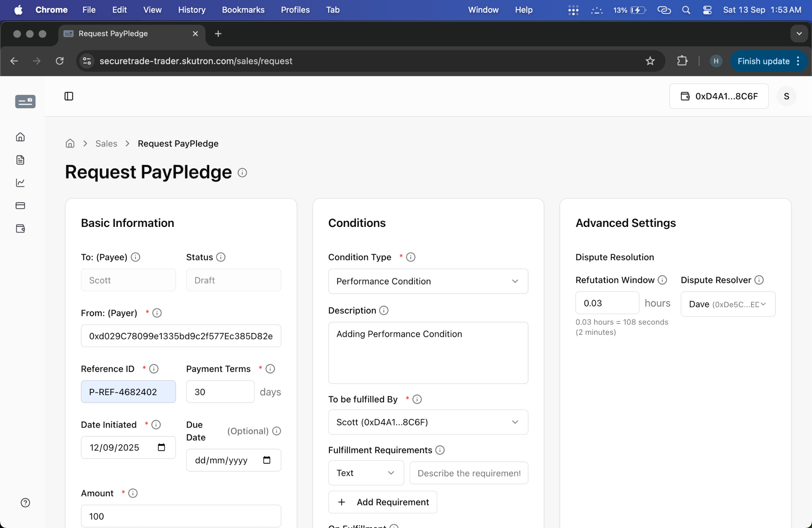
Task: Show info icon for Refutation Window
Action: (662, 280)
